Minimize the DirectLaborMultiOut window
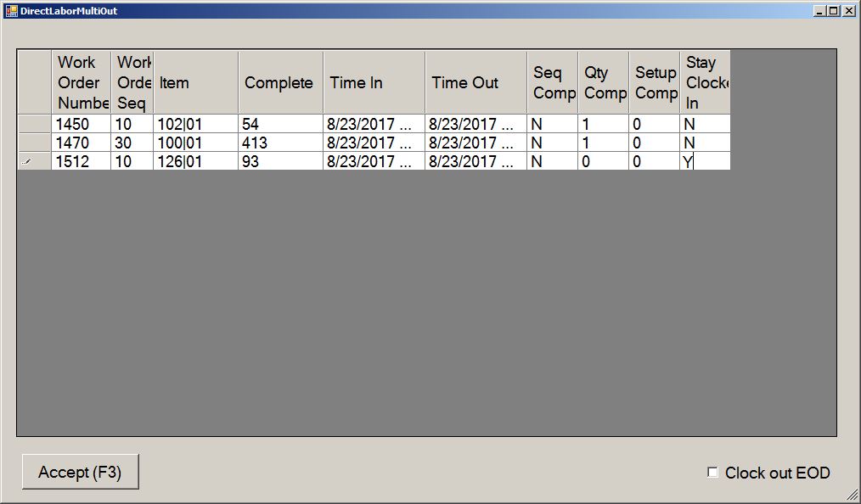Screen dimensions: 861x504 point(819,10)
